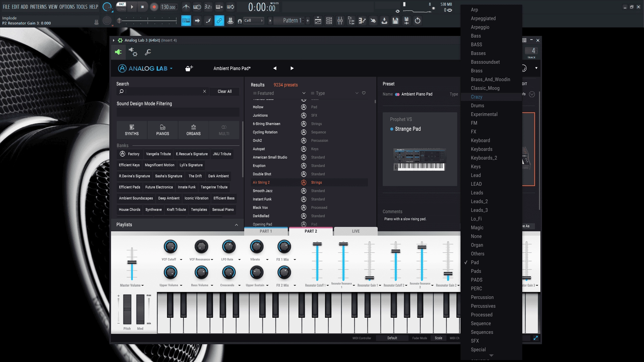644x362 pixels.
Task: Click the plugin speaker/plug icon
Action: (x=118, y=52)
